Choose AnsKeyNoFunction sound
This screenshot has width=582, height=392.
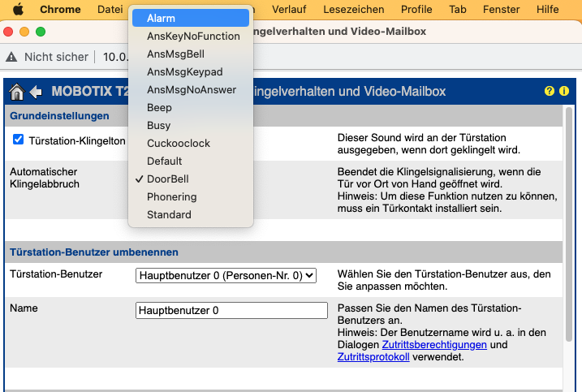pos(191,36)
